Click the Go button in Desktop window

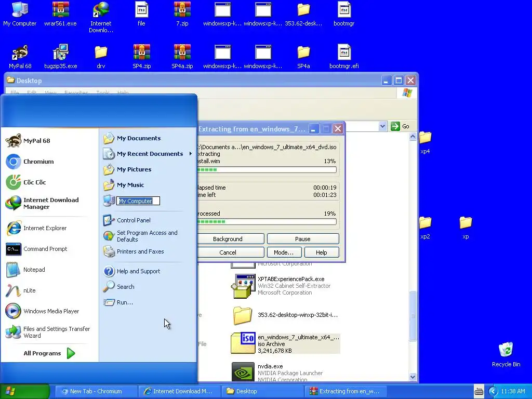click(x=400, y=126)
